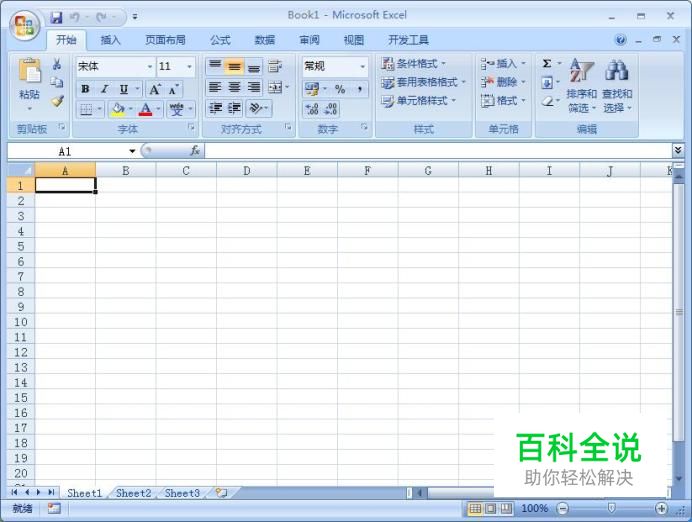
Task: Apply the accounting number format icon
Action: [312, 89]
